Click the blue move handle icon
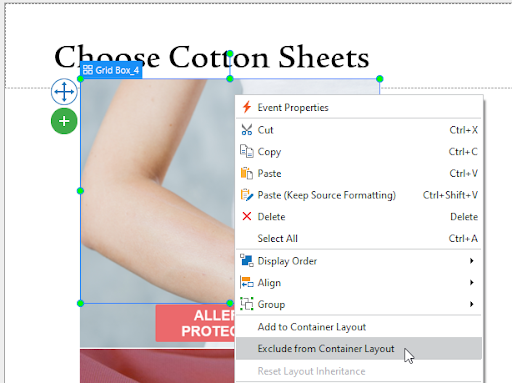Image resolution: width=512 pixels, height=383 pixels. pos(64,91)
